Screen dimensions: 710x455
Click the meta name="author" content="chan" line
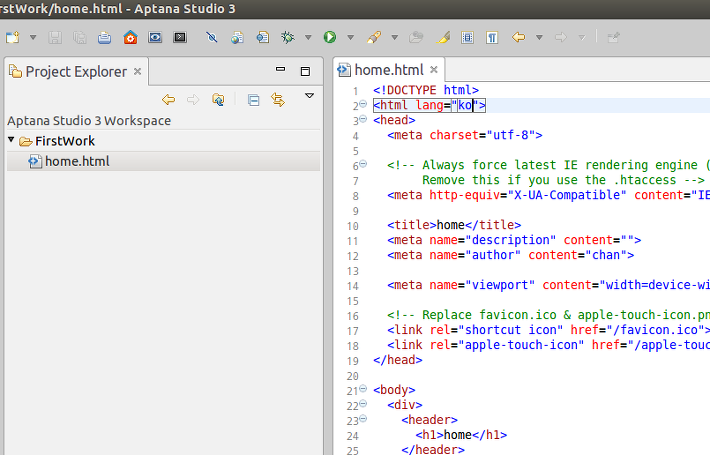tap(510, 255)
